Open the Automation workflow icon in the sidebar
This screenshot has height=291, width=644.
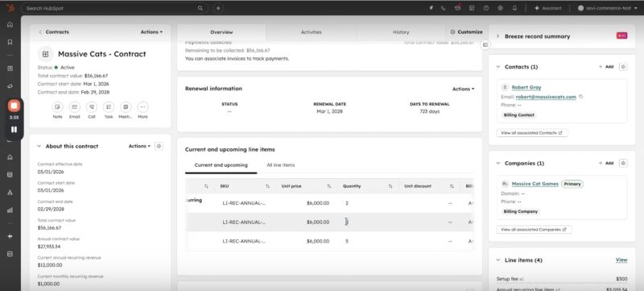point(10,193)
